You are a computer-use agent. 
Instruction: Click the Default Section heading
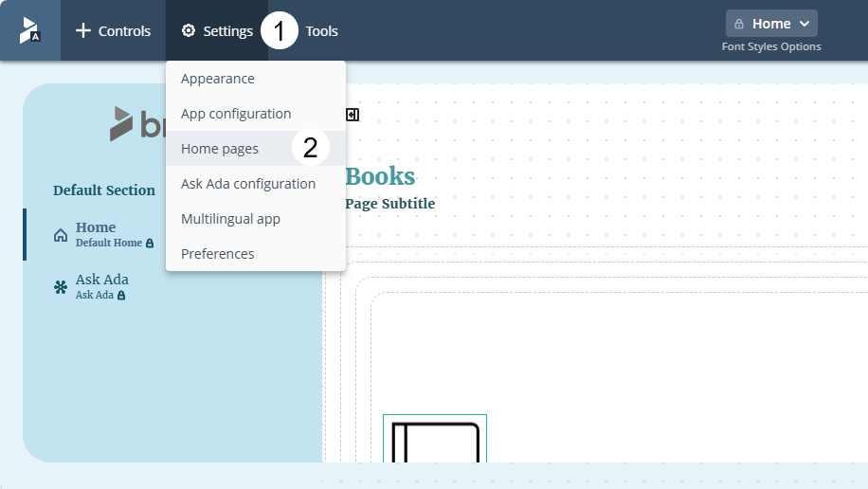[x=104, y=190]
